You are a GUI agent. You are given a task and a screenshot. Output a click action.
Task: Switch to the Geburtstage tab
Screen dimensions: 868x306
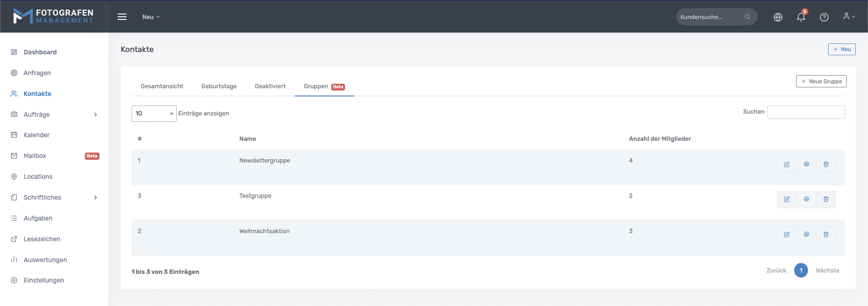(x=219, y=86)
